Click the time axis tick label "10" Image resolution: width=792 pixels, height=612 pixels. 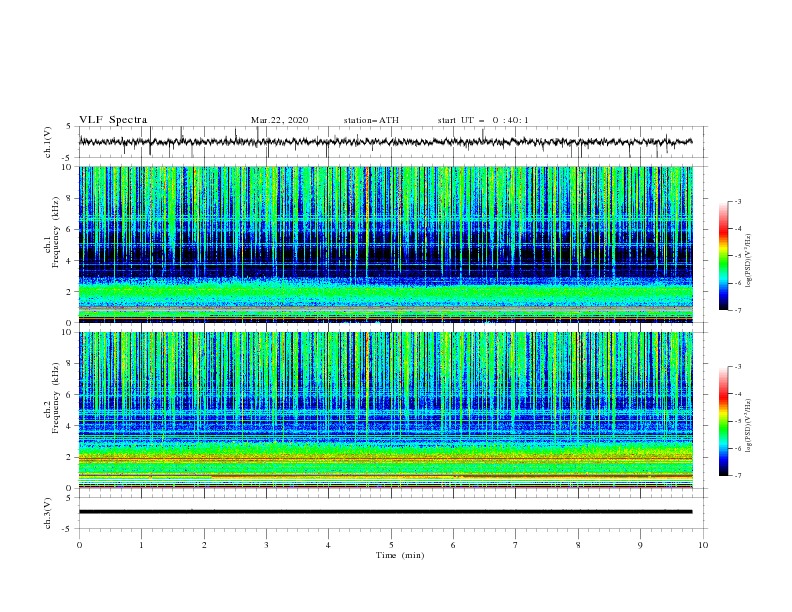pos(703,545)
